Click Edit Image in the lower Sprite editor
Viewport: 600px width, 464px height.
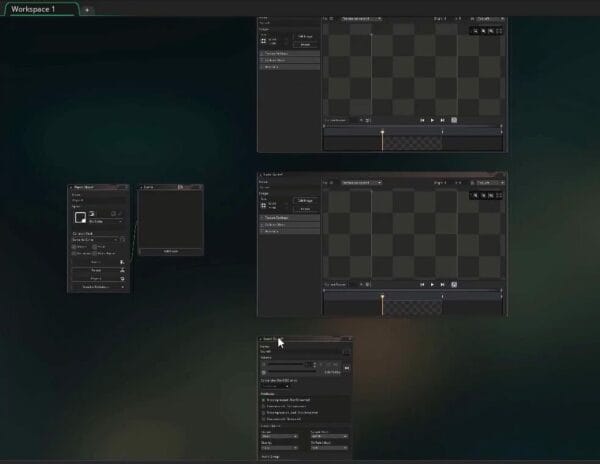click(305, 200)
